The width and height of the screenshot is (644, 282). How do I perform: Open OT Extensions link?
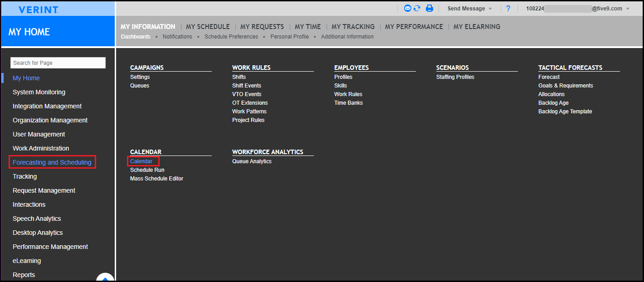coord(250,103)
